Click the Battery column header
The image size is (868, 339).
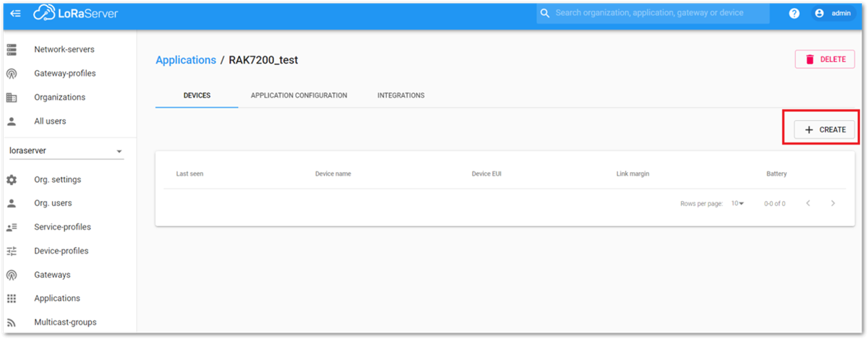777,174
